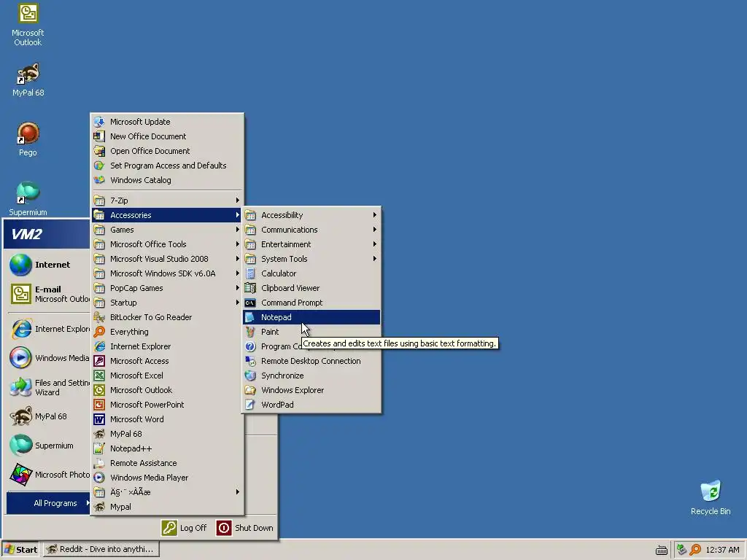Image resolution: width=747 pixels, height=560 pixels.
Task: Click the Microsoft Excel icon
Action: pos(99,376)
